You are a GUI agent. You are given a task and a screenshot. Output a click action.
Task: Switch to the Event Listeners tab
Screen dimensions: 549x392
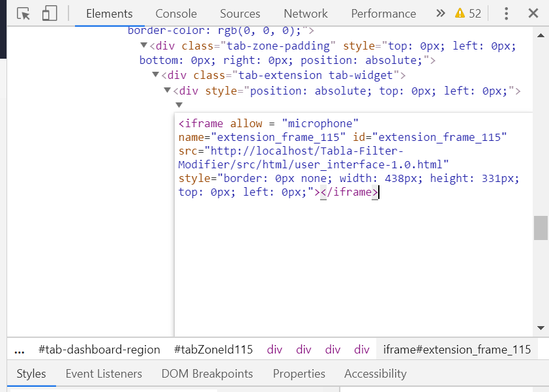[104, 373]
